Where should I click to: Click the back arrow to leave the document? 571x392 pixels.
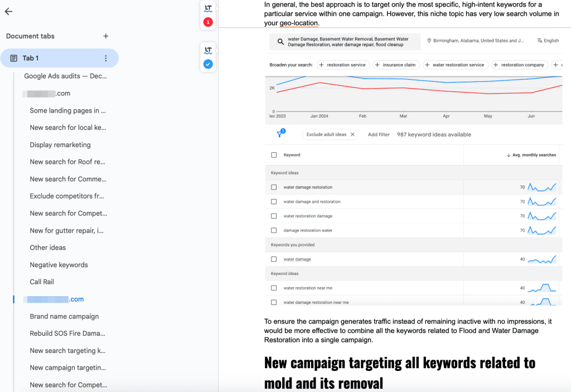(8, 11)
